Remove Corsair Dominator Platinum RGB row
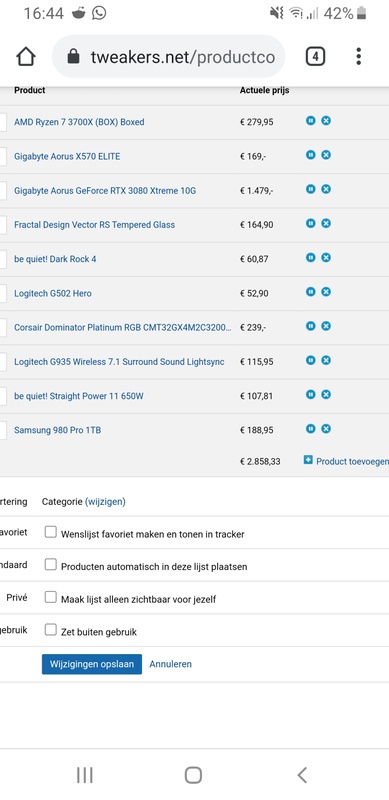 coord(326,326)
